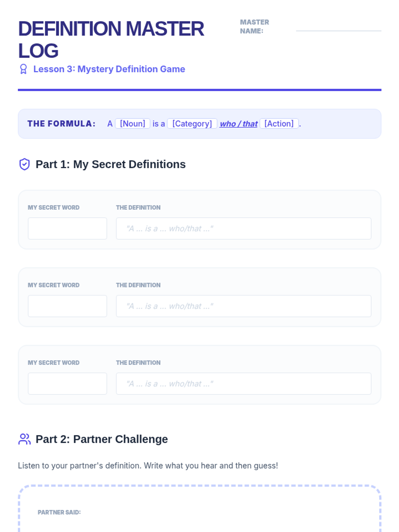Click the underlined who / that text

pos(238,124)
